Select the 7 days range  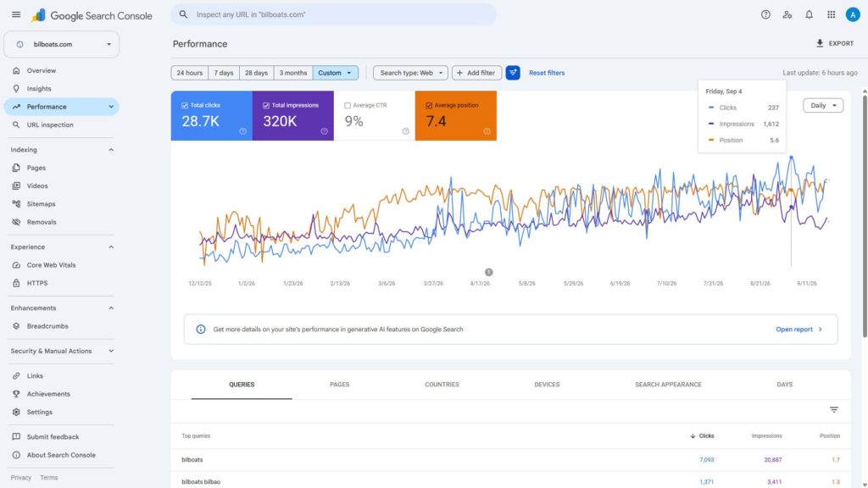[x=224, y=73]
